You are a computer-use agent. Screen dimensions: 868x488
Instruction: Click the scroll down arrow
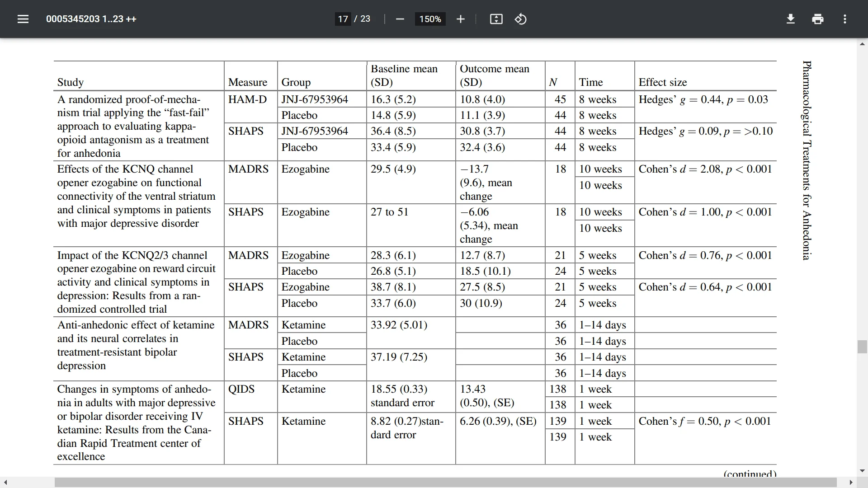coord(862,471)
